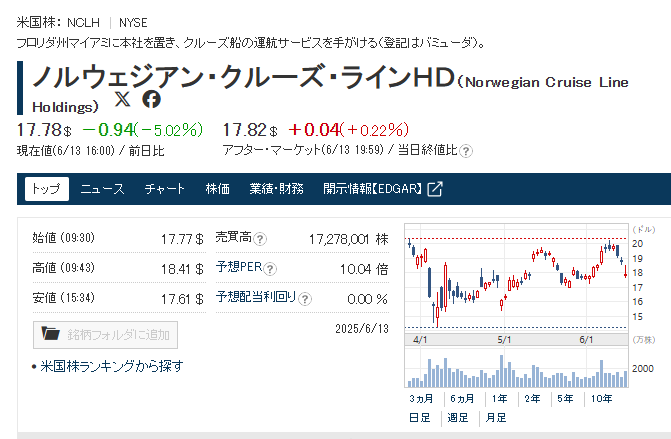Click the date 2025/6/13
The width and height of the screenshot is (671, 439).
(x=362, y=329)
